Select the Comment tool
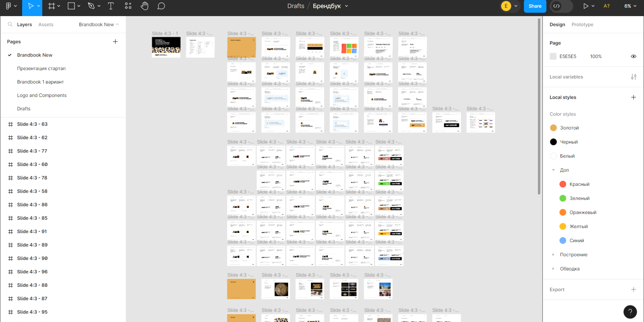Screen dimensions: 644x322 [161, 6]
